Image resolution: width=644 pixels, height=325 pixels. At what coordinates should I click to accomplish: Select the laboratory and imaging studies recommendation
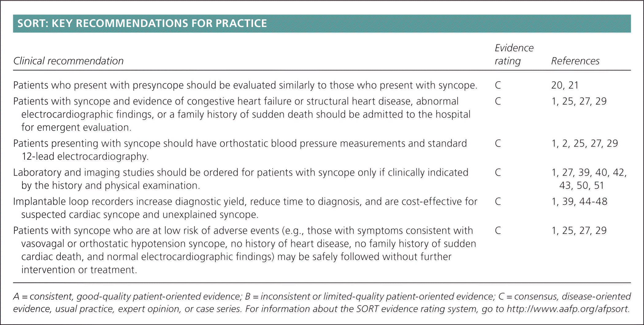[241, 179]
